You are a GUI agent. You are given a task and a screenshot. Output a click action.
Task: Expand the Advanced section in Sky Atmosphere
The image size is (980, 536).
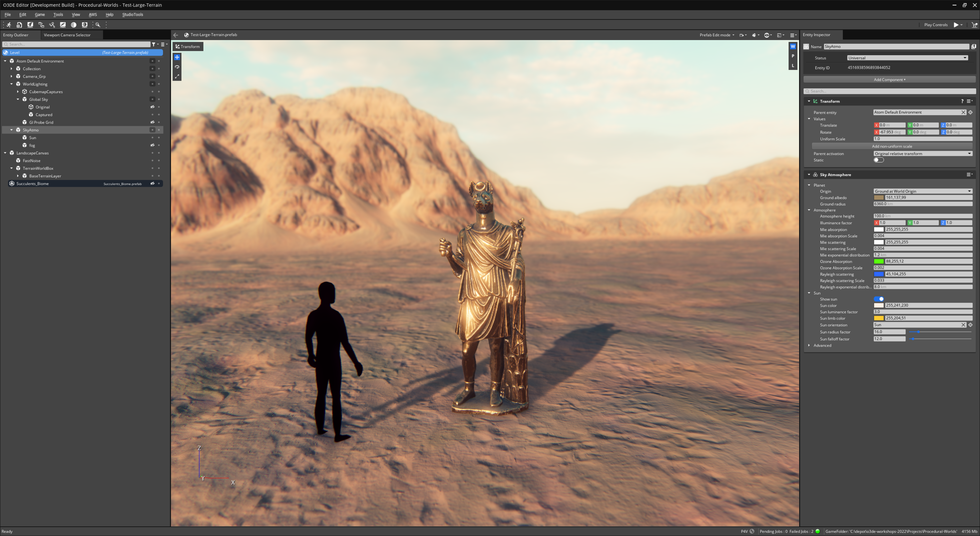pyautogui.click(x=809, y=345)
